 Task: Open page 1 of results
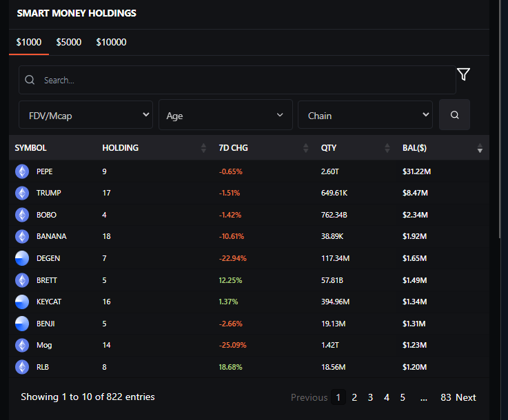(338, 397)
